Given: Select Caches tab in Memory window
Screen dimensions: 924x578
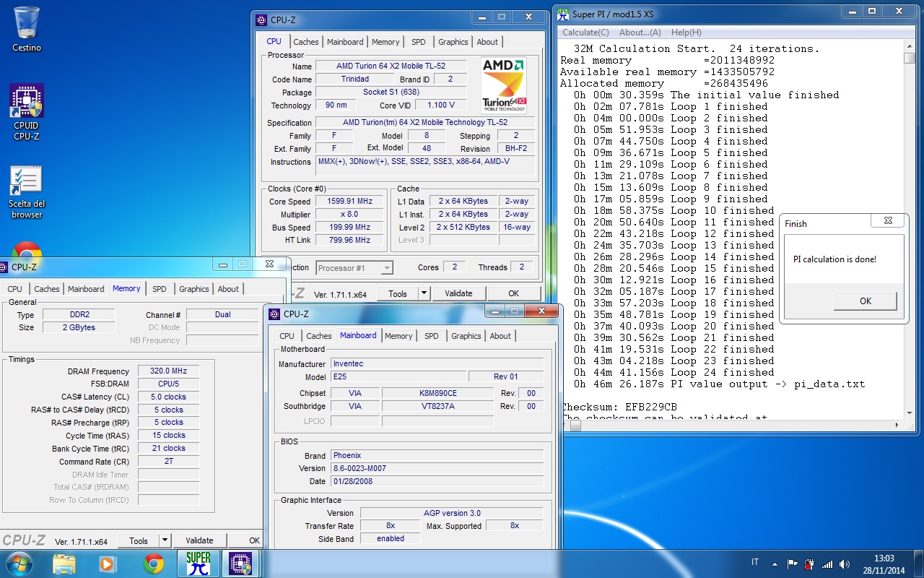Looking at the screenshot, I should pyautogui.click(x=47, y=289).
